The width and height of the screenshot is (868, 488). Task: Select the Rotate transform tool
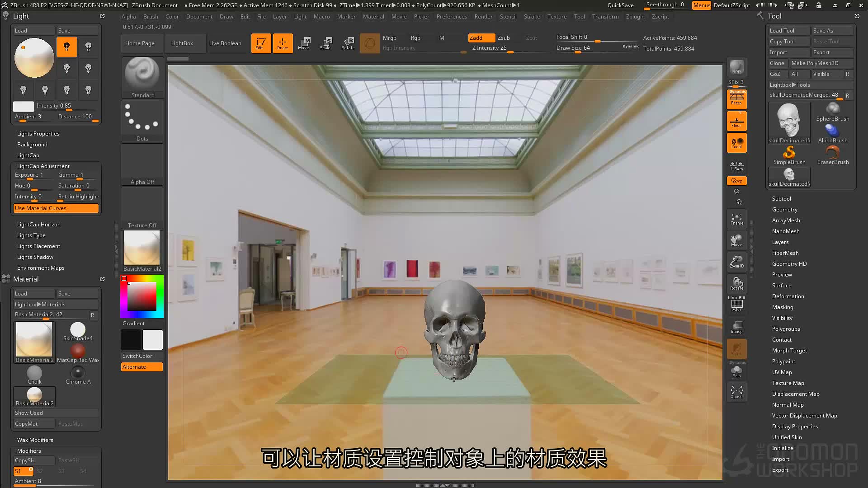click(x=348, y=43)
